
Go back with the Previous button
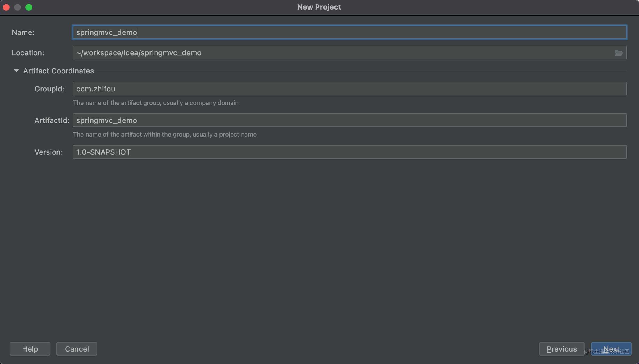pos(562,349)
